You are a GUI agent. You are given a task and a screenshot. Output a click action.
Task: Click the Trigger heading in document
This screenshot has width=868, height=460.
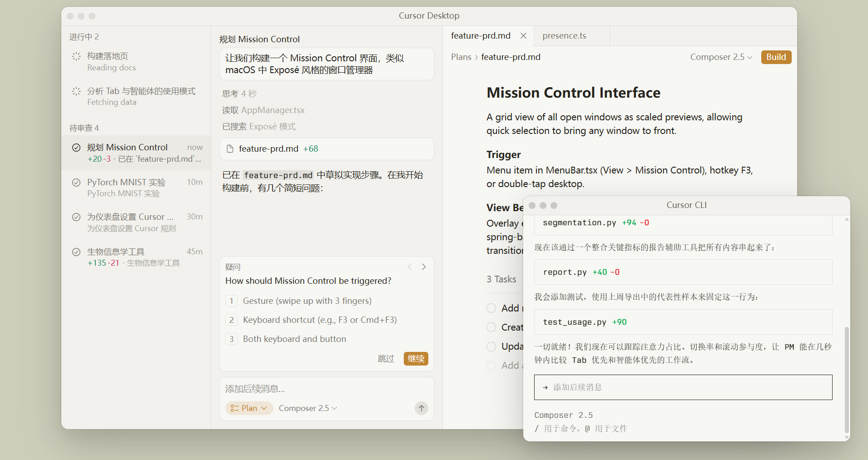504,155
